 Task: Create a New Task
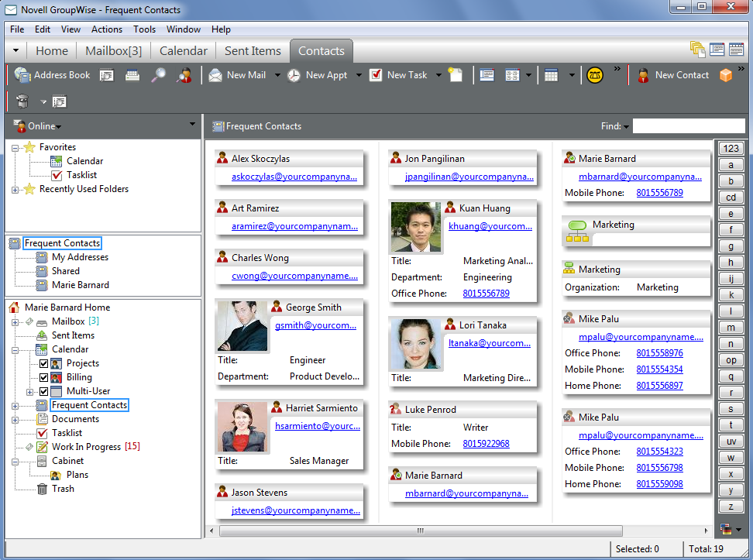click(399, 75)
